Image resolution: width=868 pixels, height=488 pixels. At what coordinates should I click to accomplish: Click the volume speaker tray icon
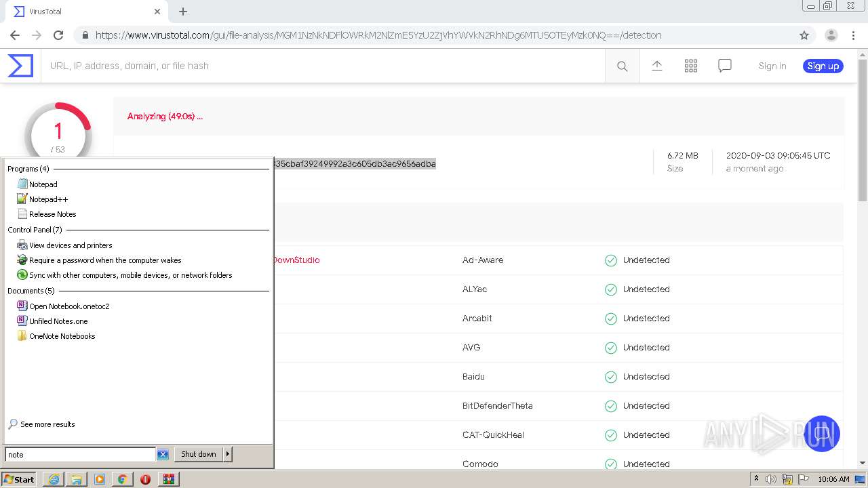[771, 479]
